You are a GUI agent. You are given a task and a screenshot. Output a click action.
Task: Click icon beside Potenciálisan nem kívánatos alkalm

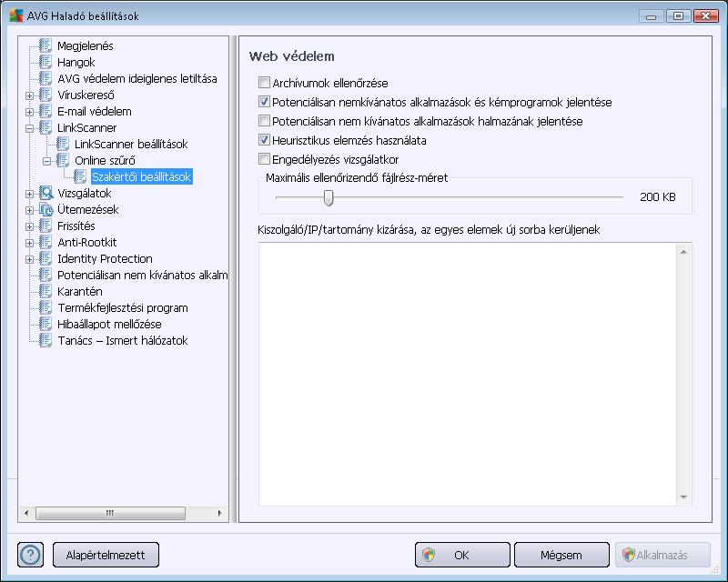tap(45, 276)
